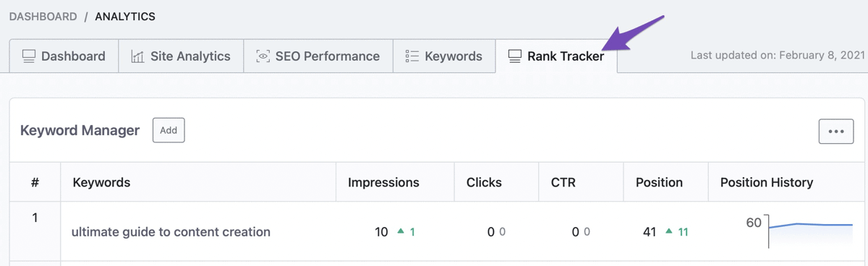The width and height of the screenshot is (868, 266).
Task: Click the green up arrow beside Impressions value
Action: [x=401, y=232]
